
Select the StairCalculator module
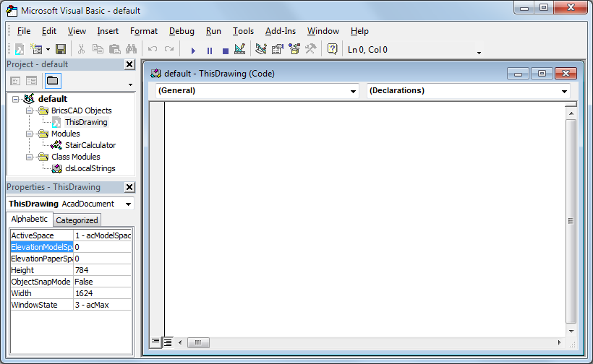coord(90,145)
